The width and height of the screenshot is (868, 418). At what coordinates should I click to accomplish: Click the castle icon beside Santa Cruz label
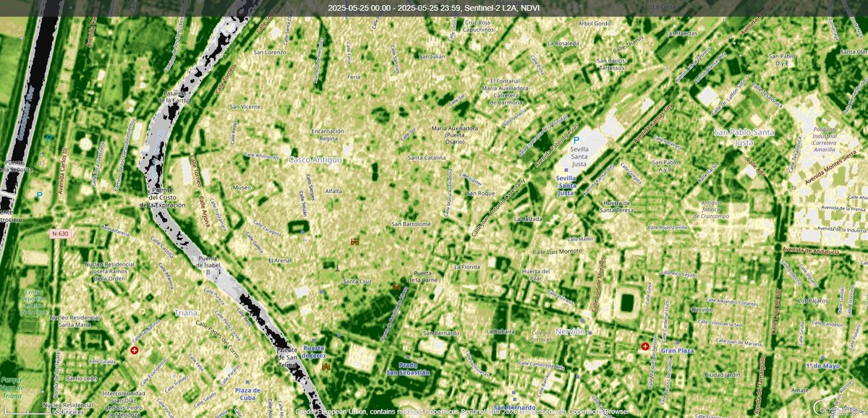(396, 286)
